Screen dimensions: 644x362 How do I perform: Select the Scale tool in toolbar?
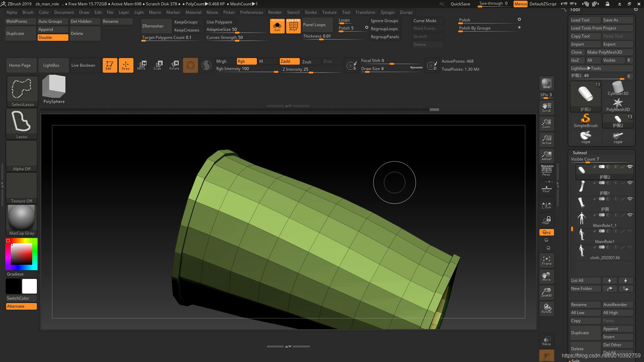[158, 65]
